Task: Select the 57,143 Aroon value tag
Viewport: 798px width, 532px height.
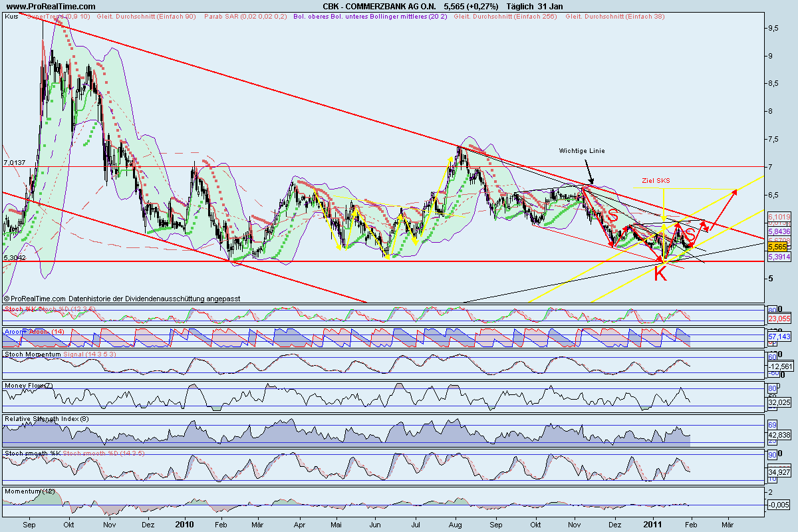Action: (x=779, y=337)
